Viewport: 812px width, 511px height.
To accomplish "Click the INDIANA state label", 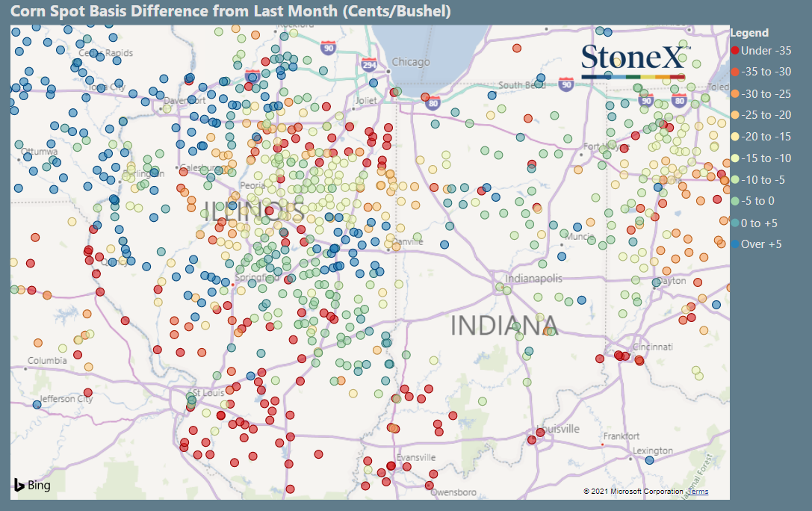I will [x=504, y=326].
